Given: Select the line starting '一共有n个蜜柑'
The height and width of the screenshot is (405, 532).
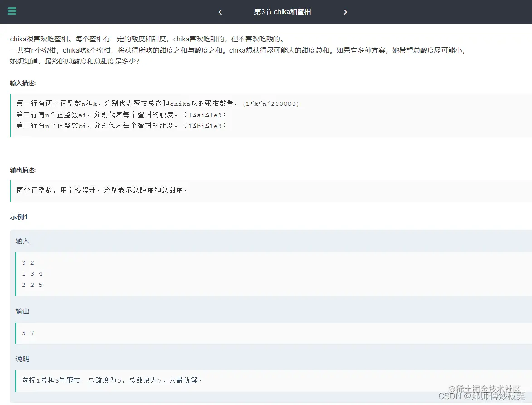Looking at the screenshot, I should [239, 50].
